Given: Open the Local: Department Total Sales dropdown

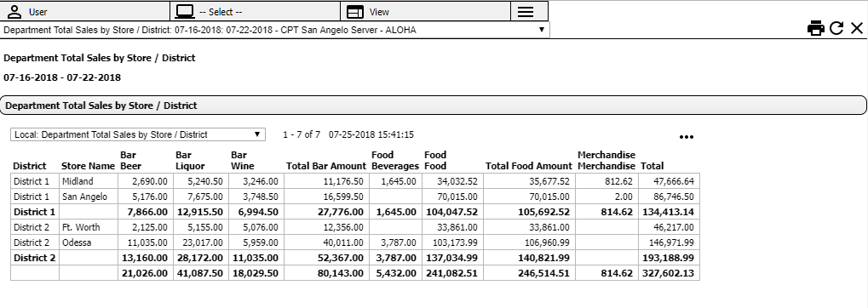Looking at the screenshot, I should pos(138,134).
